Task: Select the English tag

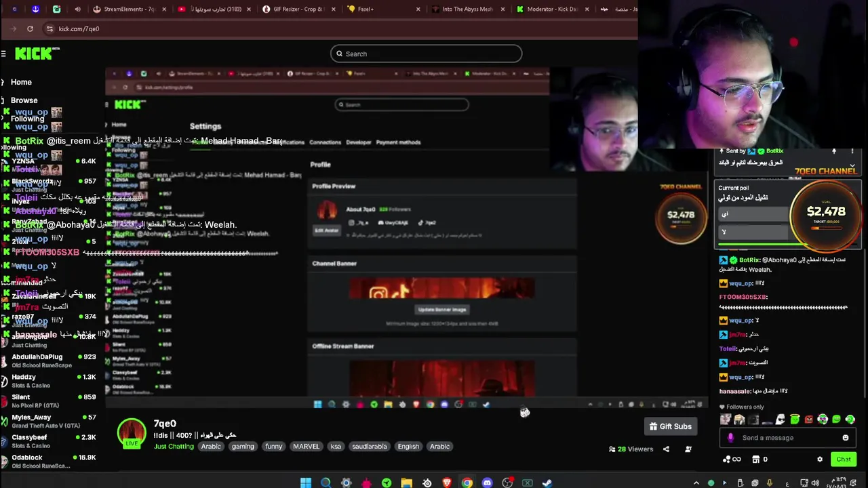Action: tap(408, 446)
